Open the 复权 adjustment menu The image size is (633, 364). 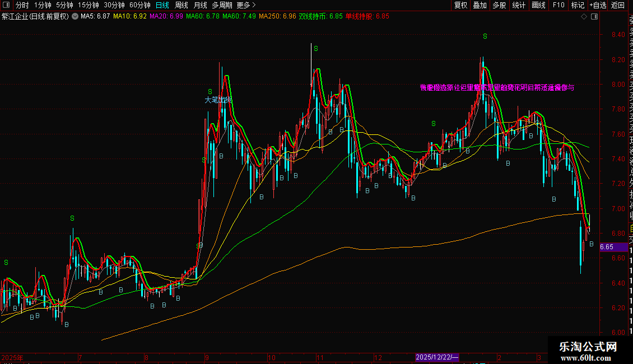click(x=460, y=5)
